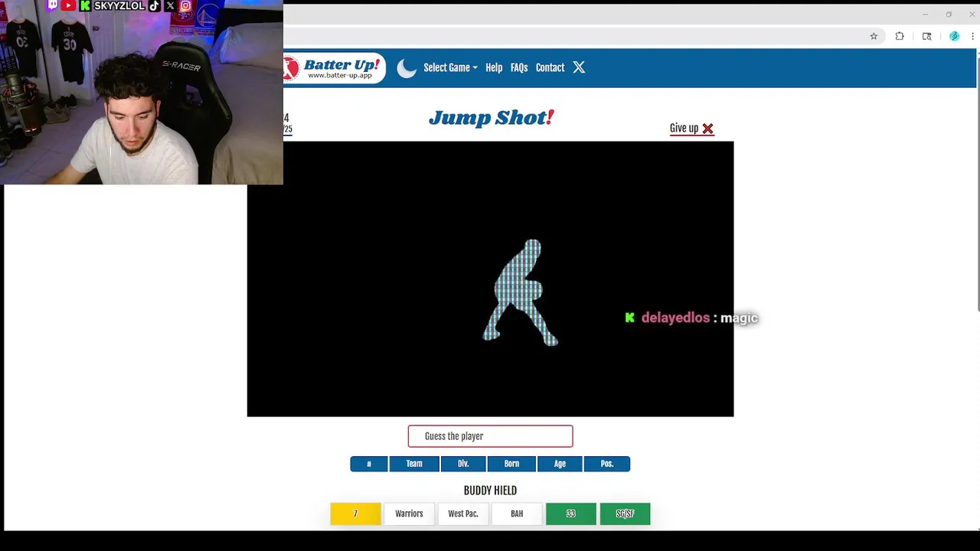This screenshot has width=980, height=551.
Task: Click the Age column header button
Action: tap(560, 464)
